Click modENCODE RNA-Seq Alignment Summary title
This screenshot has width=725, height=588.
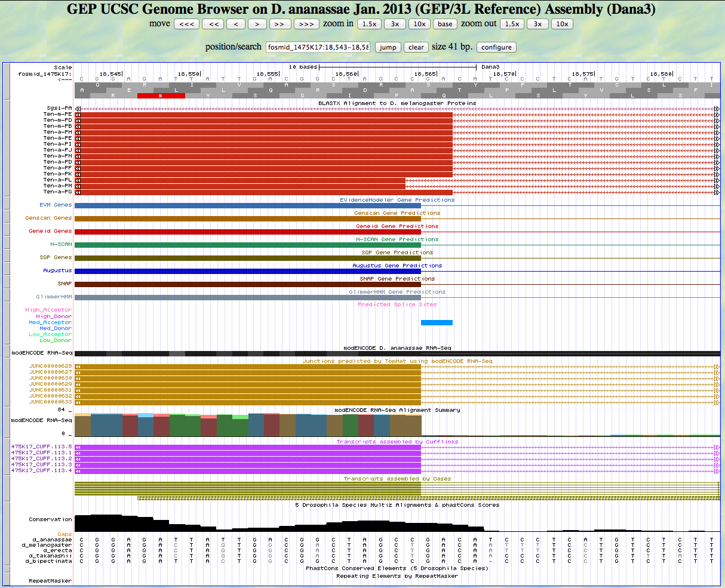397,410
